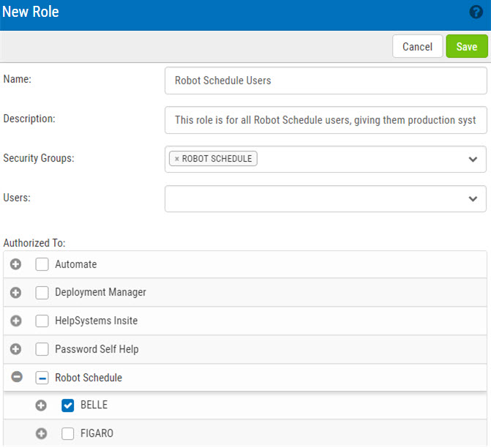Viewport: 491px width, 448px height.
Task: Toggle the Robot Schedule partial checkbox
Action: point(42,378)
